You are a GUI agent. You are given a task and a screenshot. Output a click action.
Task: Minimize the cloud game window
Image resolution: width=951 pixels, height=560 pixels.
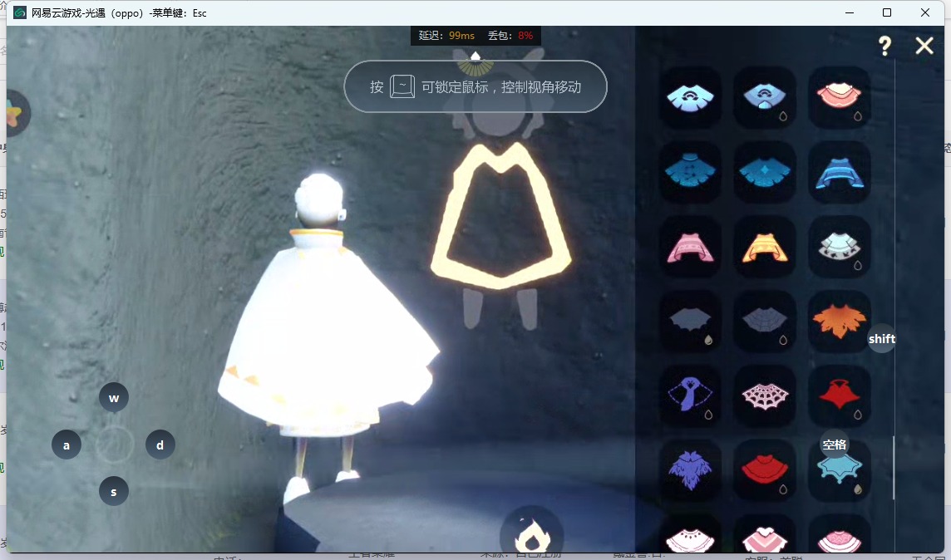850,12
